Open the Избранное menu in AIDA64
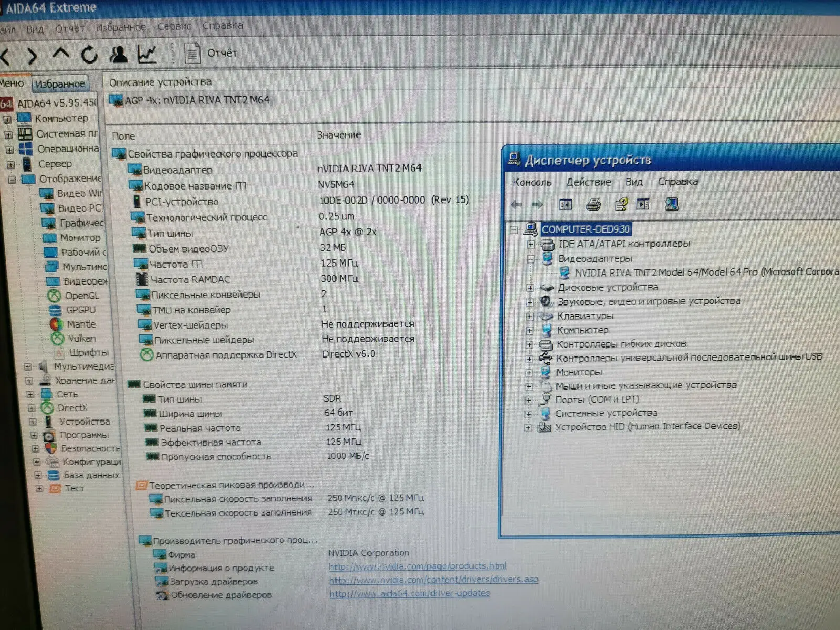This screenshot has width=840, height=630. [121, 27]
